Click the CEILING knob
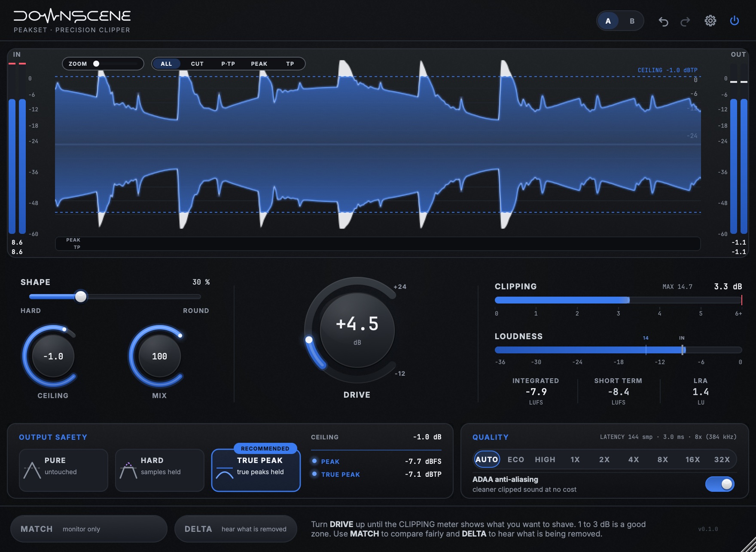This screenshot has height=552, width=756. tap(53, 356)
